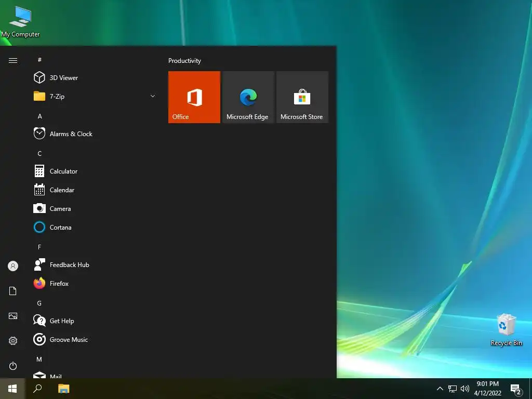532x399 pixels.
Task: Open File Explorer from taskbar
Action: click(63, 389)
